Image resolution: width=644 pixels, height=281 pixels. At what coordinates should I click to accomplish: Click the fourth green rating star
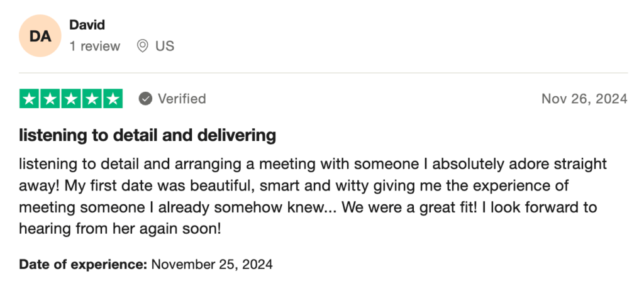[x=92, y=99]
